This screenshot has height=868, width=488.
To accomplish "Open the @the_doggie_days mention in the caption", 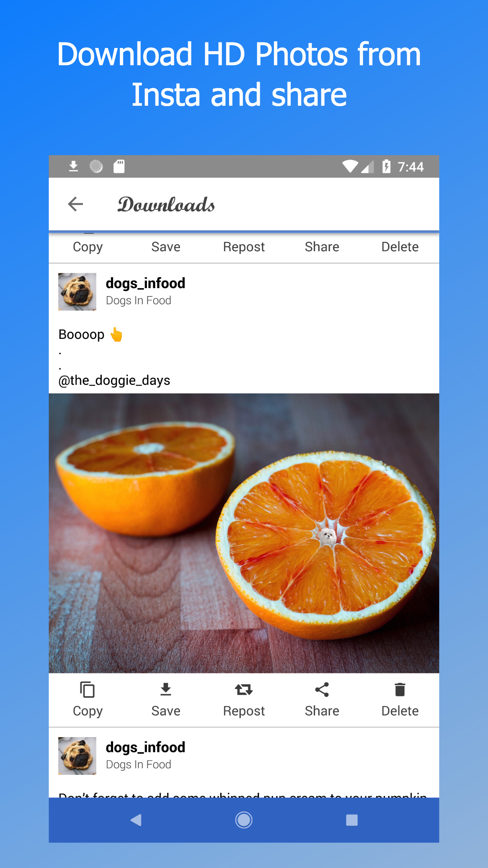I will pyautogui.click(x=114, y=381).
